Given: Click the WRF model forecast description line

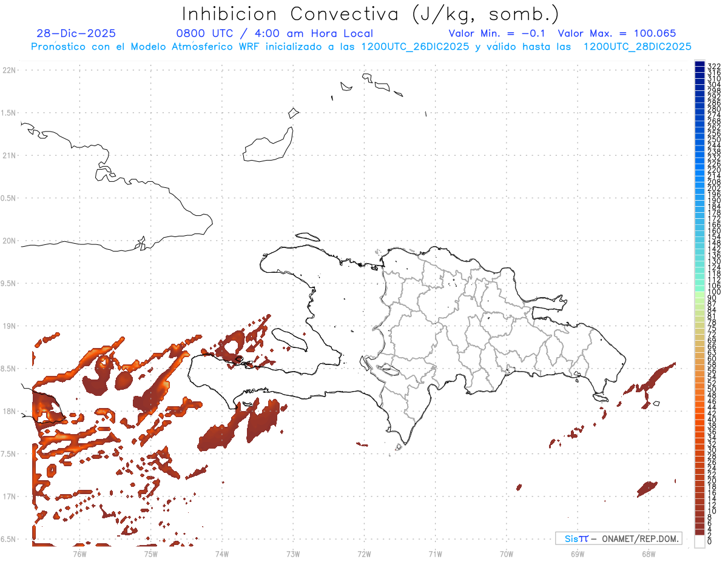Looking at the screenshot, I should click(362, 47).
